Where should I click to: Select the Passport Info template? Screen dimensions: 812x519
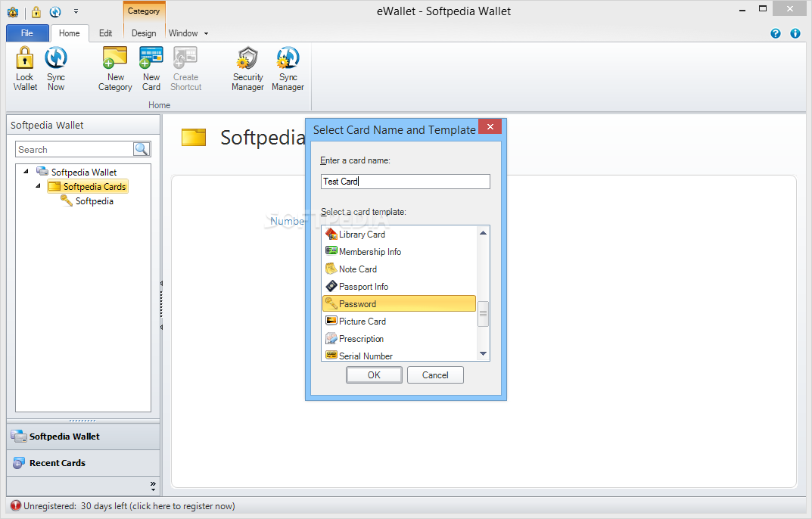(399, 286)
